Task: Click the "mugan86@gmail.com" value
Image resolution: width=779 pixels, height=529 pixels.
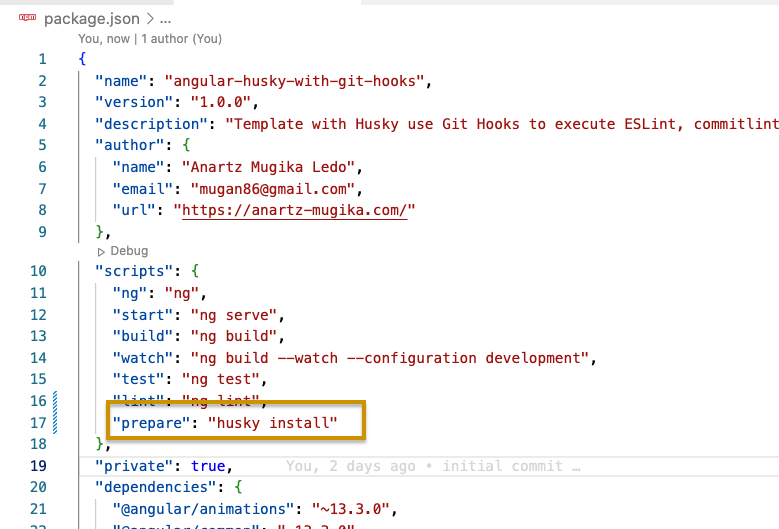Action: 273,189
